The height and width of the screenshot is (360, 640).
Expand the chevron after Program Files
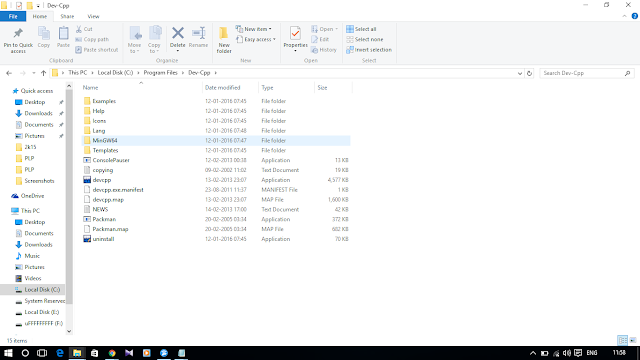183,73
